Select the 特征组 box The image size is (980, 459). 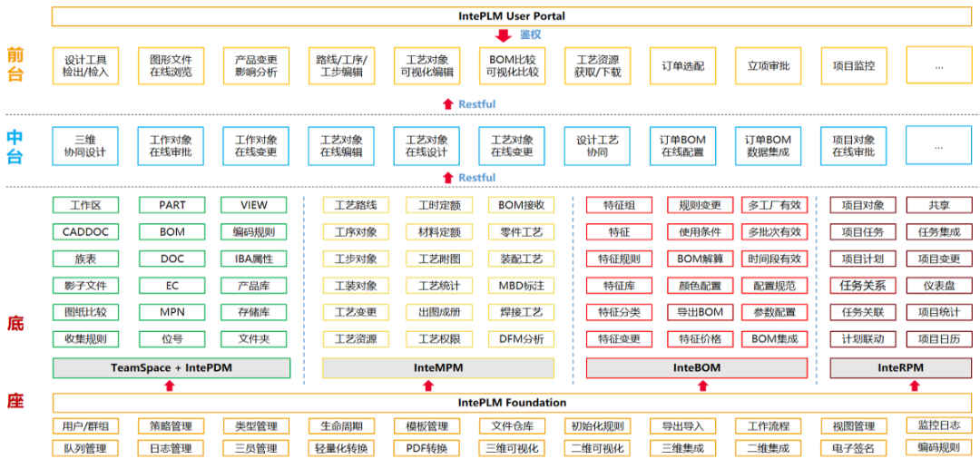click(x=620, y=205)
